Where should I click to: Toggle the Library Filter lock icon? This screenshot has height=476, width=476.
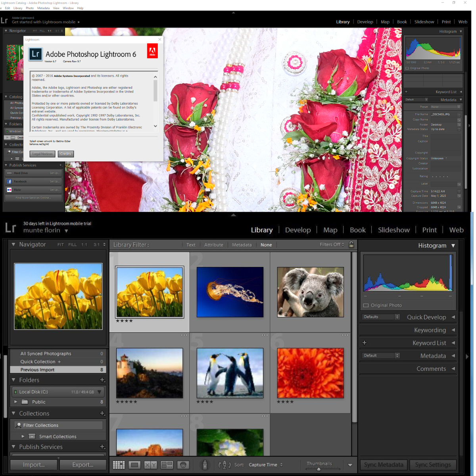[351, 244]
